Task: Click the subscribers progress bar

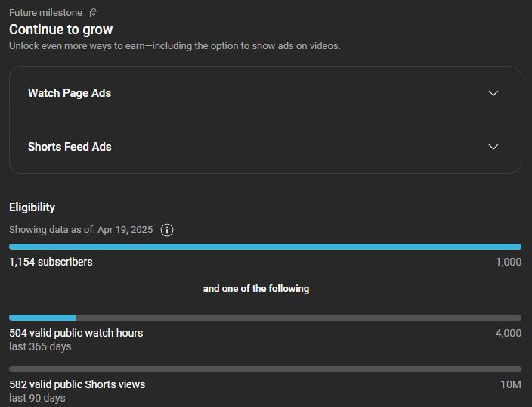Action: tap(264, 247)
